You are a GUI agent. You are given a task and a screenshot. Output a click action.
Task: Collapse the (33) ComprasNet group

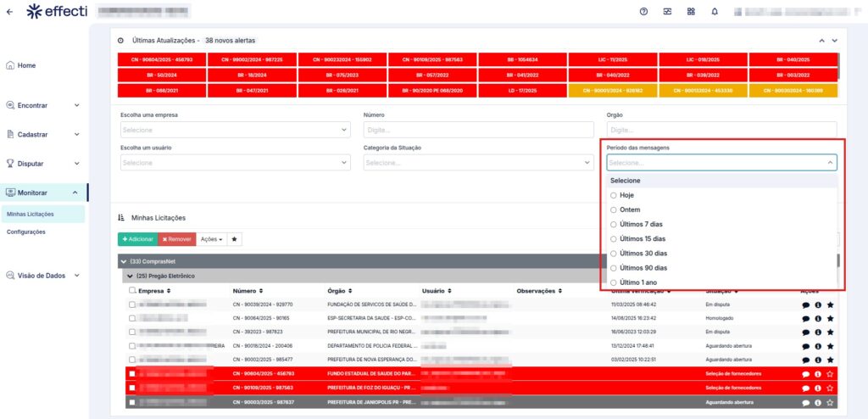point(124,261)
